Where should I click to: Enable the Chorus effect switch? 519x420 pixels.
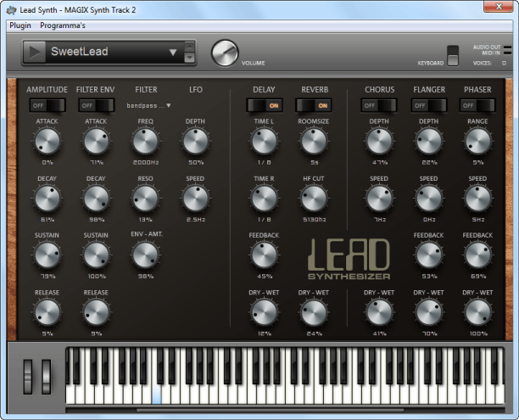point(379,105)
